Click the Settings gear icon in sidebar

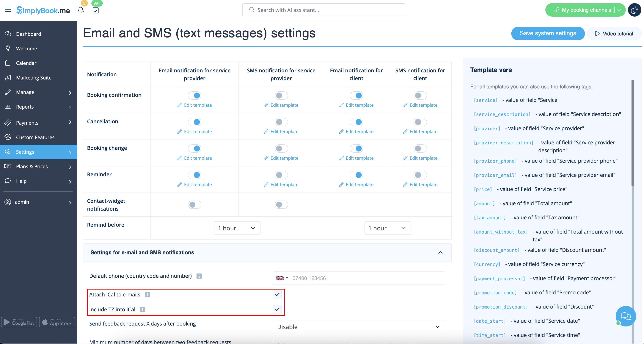(x=8, y=152)
